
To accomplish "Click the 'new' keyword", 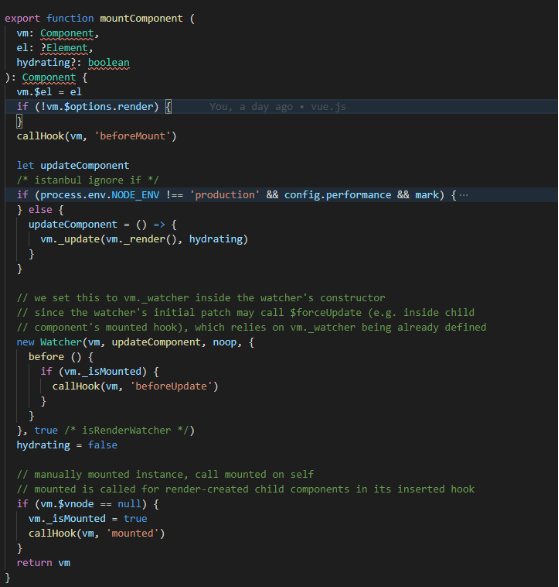I will click(25, 342).
